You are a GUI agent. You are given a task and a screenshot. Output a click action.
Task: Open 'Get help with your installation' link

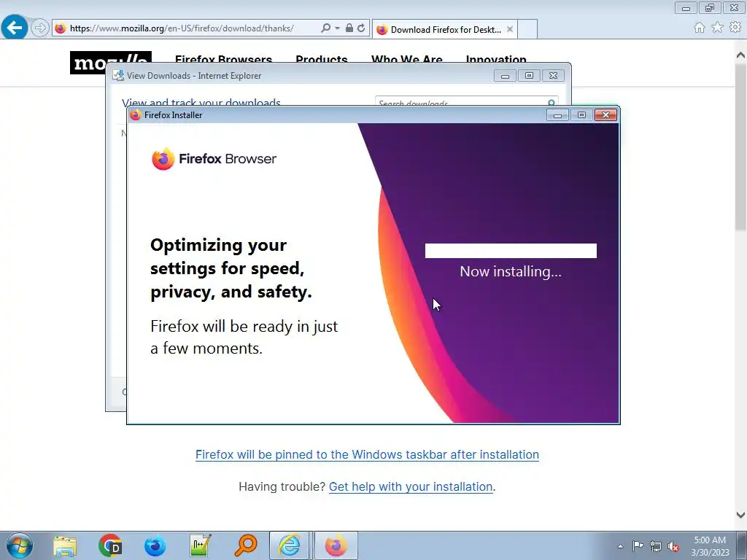click(411, 486)
